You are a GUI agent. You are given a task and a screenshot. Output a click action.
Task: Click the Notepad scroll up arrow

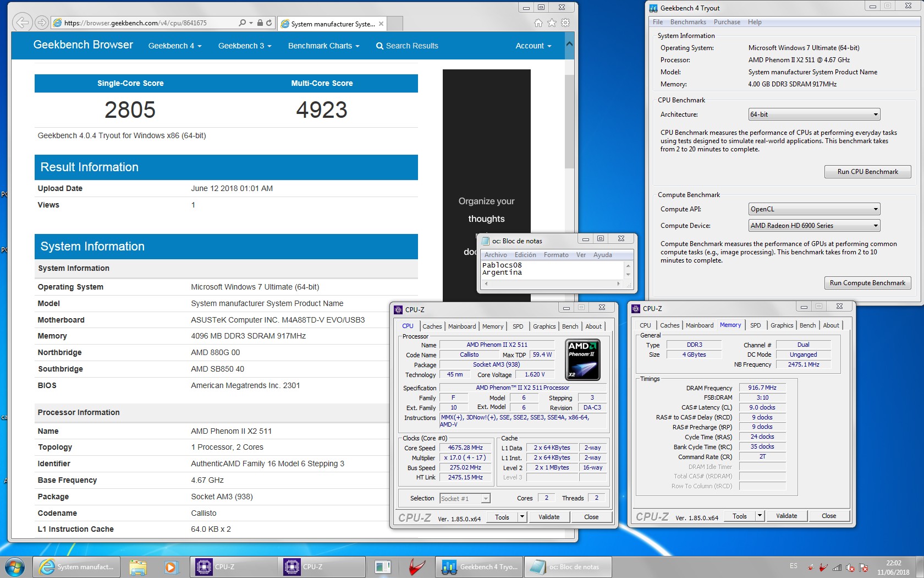click(628, 266)
